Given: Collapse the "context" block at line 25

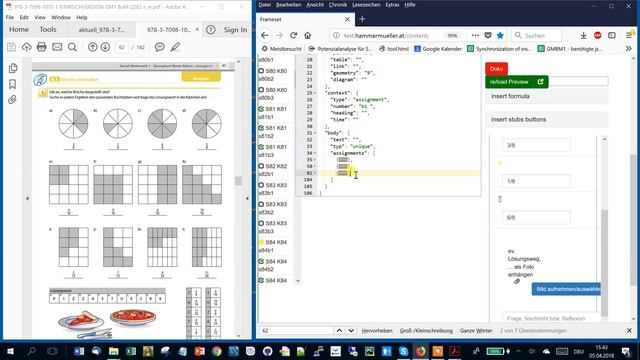Looking at the screenshot, I should point(315,93).
